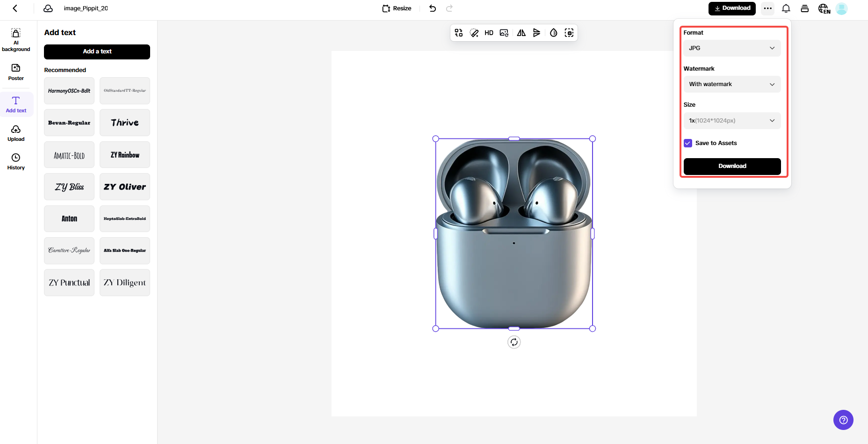This screenshot has width=868, height=444.
Task: Open the History panel
Action: (16, 162)
